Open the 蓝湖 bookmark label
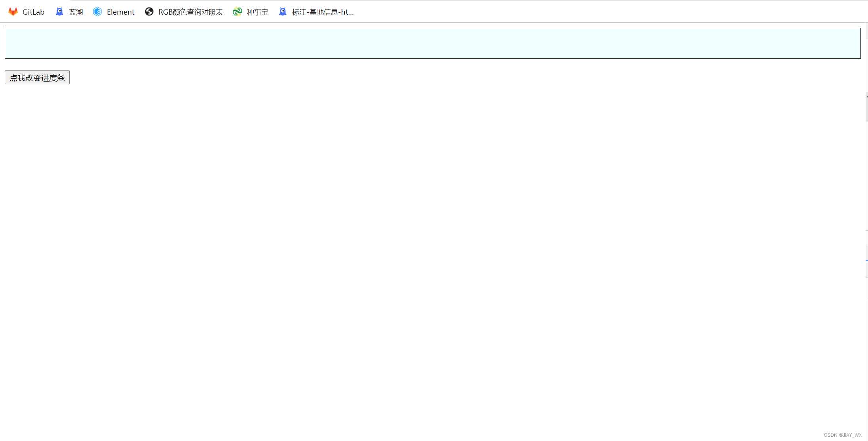868x441 pixels. pos(76,12)
